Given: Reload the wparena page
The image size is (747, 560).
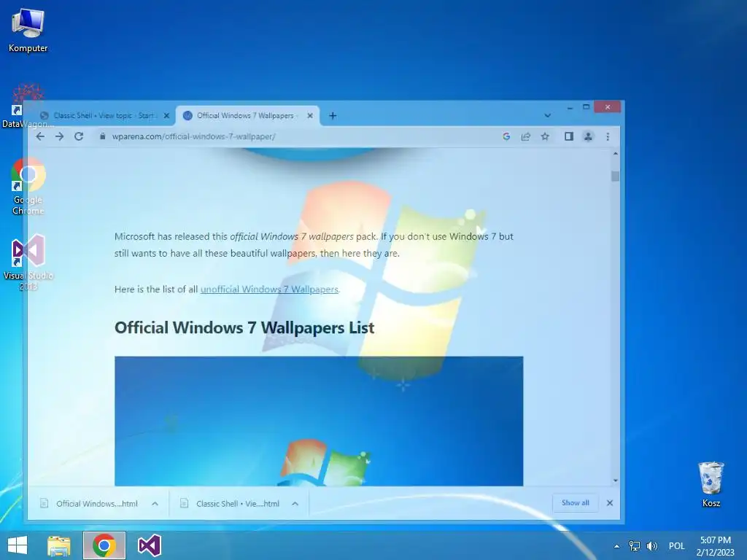Looking at the screenshot, I should (x=79, y=136).
